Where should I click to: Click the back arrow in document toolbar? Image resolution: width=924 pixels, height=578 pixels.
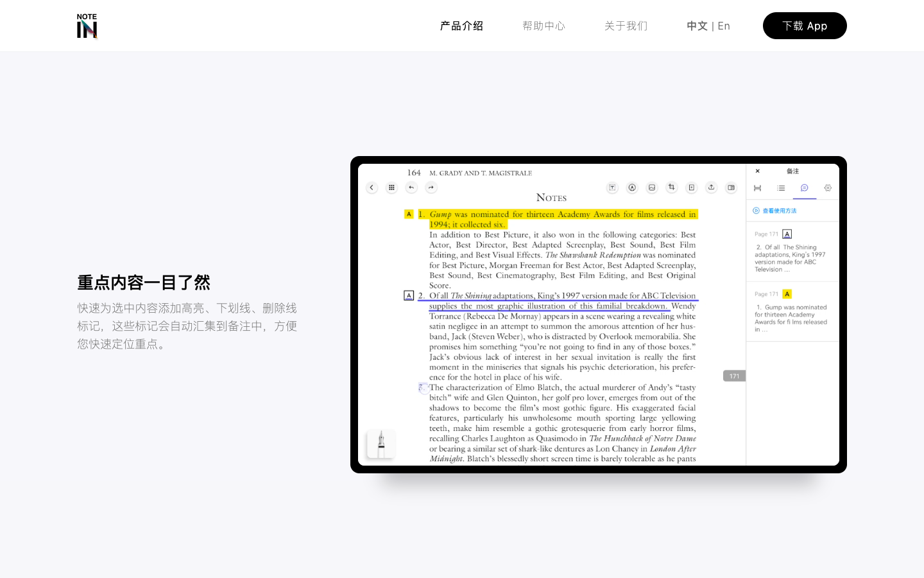click(372, 188)
